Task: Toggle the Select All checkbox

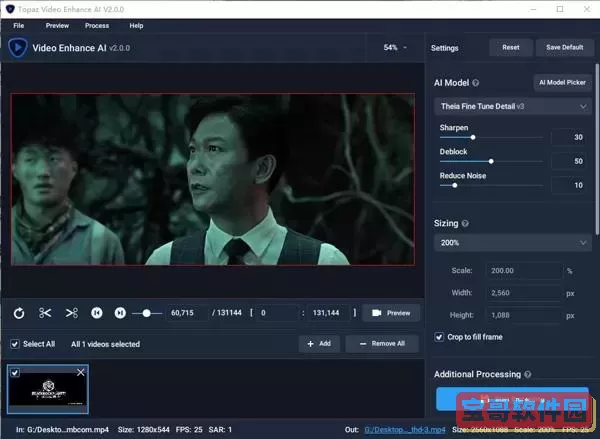Action: click(15, 344)
